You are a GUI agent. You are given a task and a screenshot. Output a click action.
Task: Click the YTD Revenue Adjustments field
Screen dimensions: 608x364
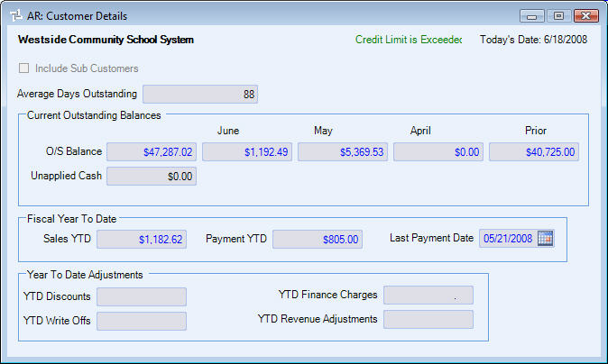point(428,319)
